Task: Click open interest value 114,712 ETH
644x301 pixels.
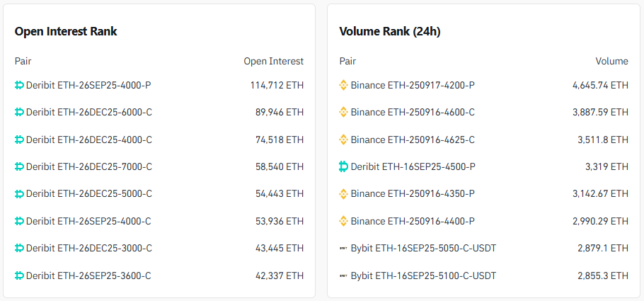Action: 277,85
